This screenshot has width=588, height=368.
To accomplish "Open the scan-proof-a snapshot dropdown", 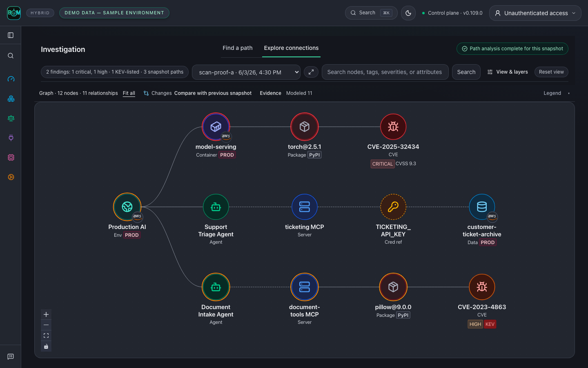I will coord(246,72).
